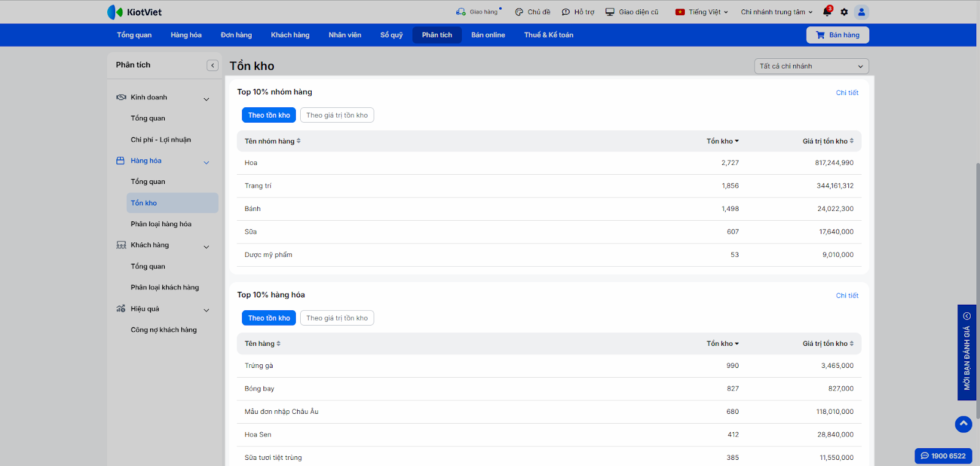The height and width of the screenshot is (466, 980).
Task: Open the Chủ đề theme palette icon
Action: point(519,12)
